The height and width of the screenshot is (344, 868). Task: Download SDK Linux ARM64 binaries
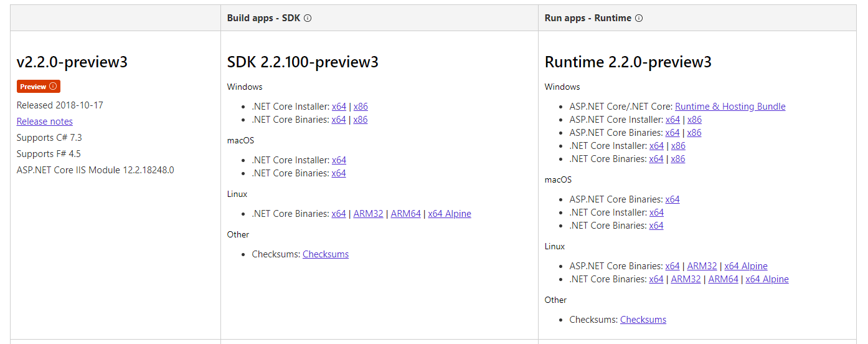tap(406, 214)
